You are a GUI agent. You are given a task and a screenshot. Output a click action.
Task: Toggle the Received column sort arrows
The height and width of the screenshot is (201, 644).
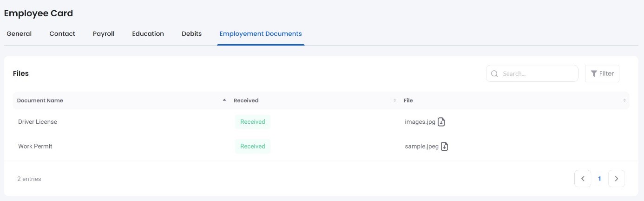[394, 100]
